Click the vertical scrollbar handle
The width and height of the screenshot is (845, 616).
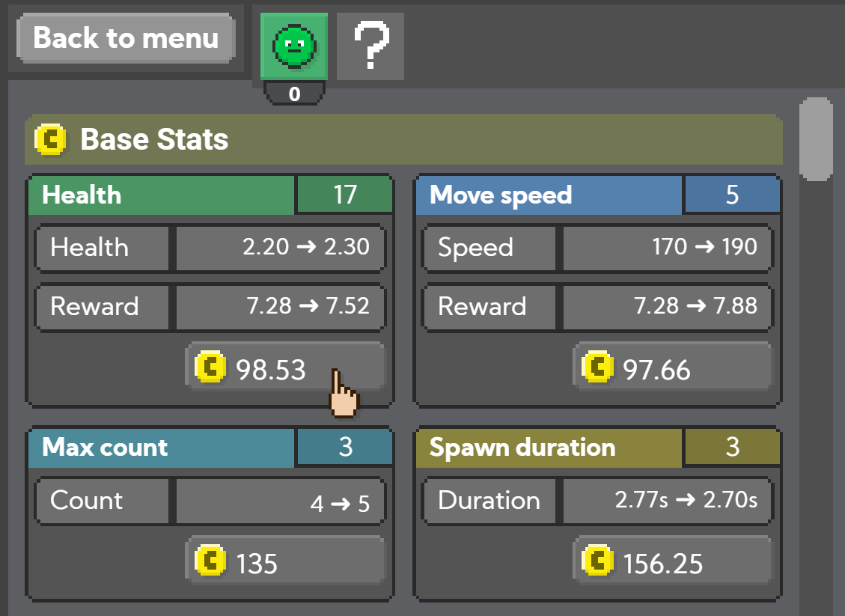pyautogui.click(x=816, y=138)
